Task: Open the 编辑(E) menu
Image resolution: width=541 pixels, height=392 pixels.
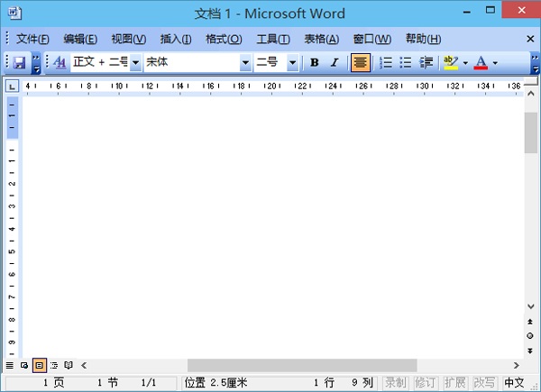Action: click(80, 39)
